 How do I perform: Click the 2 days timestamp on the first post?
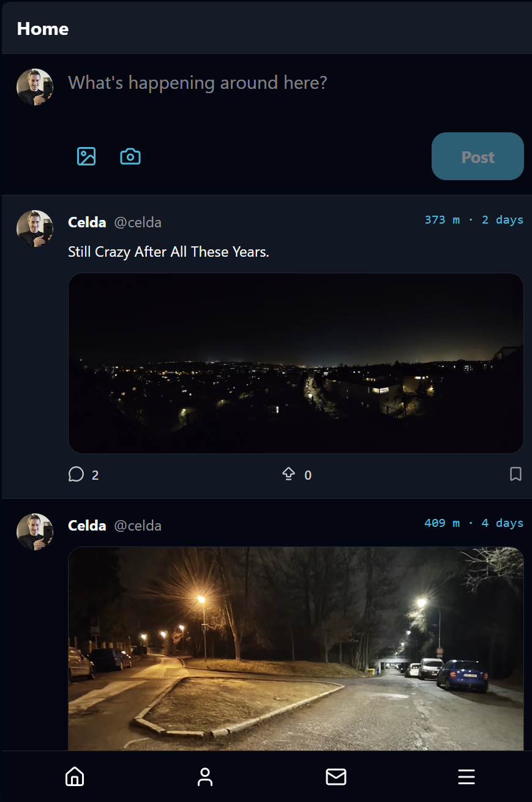pos(503,220)
